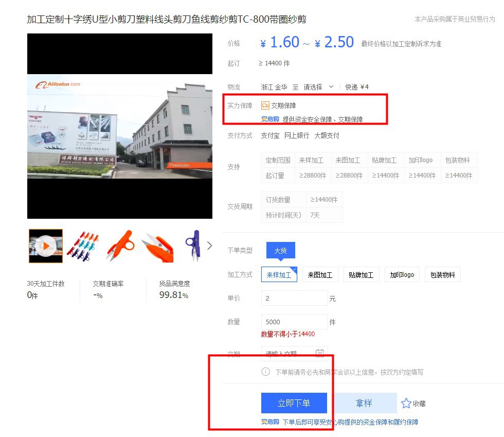504x437 pixels.
Task: Show next thumbnails with right chevron
Action: (x=209, y=246)
